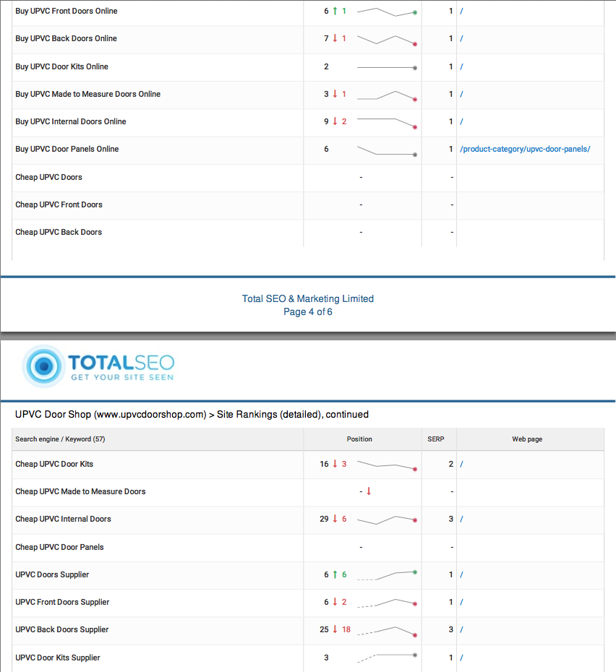Click green up arrow in UPVC Doors Supplier row
This screenshot has width=616, height=672.
(x=335, y=574)
